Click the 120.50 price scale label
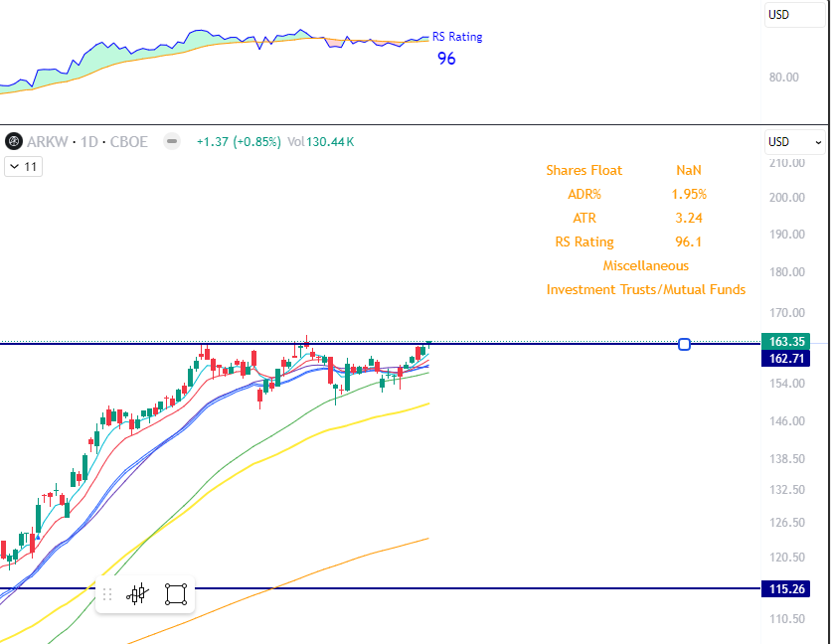This screenshot has width=831, height=644. pos(786,558)
